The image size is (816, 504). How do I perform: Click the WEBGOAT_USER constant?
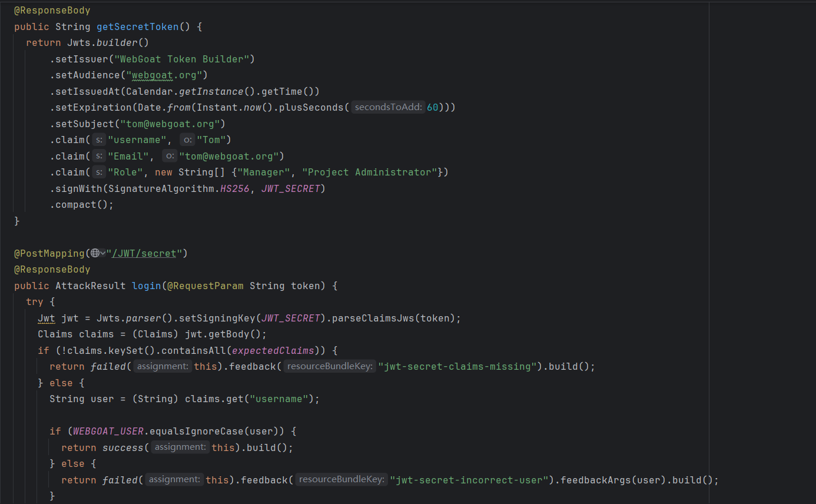(105, 431)
